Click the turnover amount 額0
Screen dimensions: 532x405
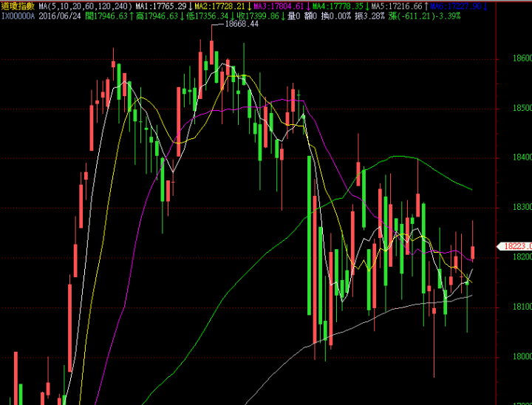point(310,16)
